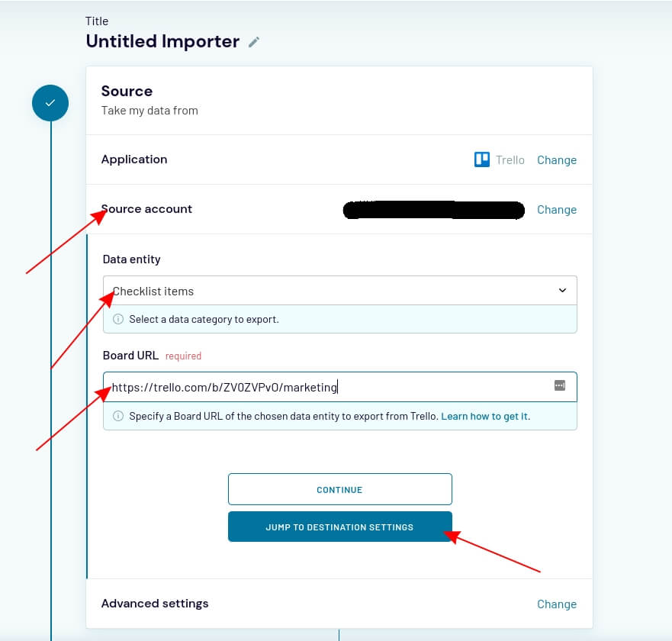The image size is (672, 641).
Task: Select the Untitled Importer title text
Action: [162, 41]
